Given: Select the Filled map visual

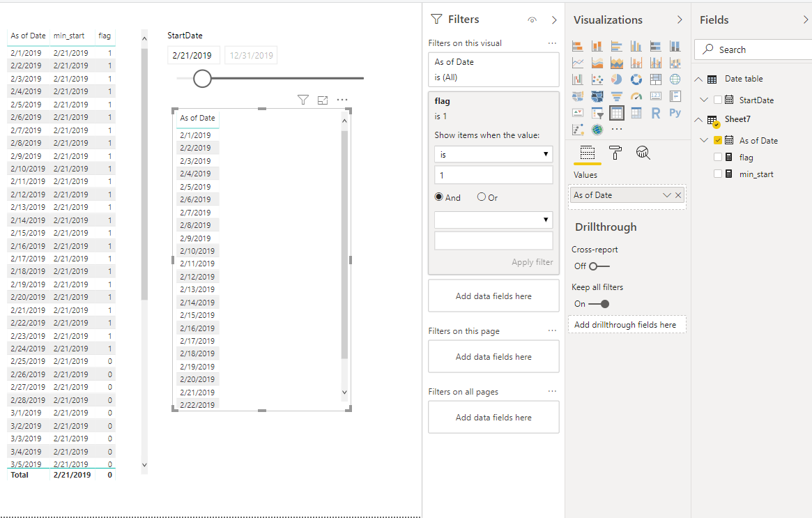Looking at the screenshot, I should point(577,96).
